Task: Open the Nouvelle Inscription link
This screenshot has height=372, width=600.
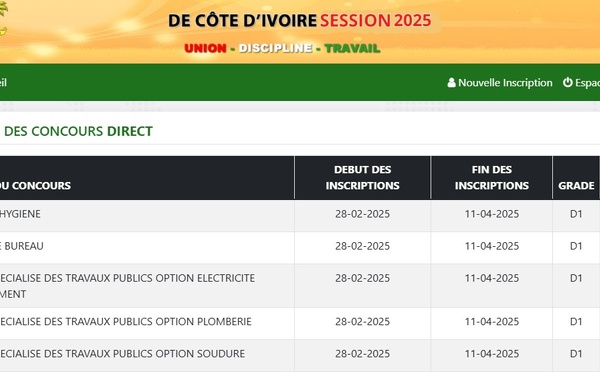Action: point(500,83)
